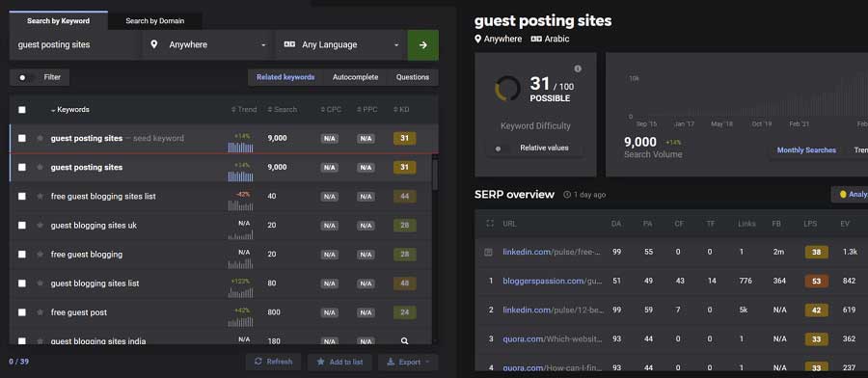Click the DA column header in SERP table
Image resolution: width=868 pixels, height=378 pixels.
coord(616,224)
